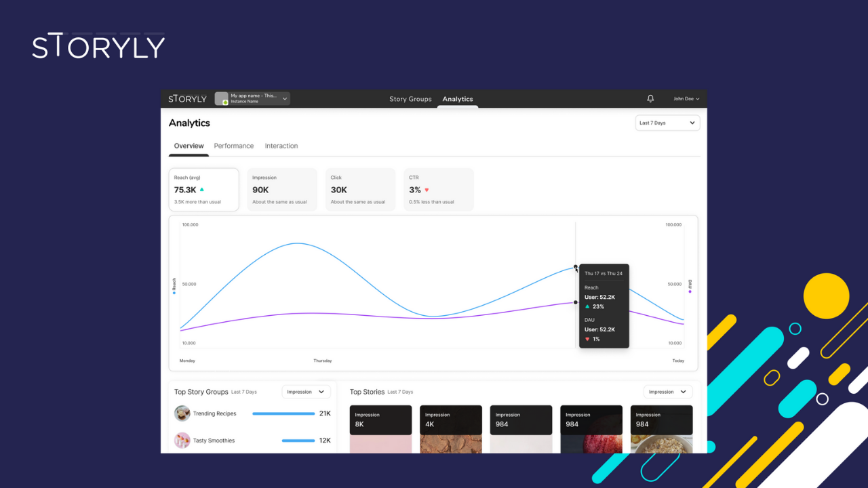
Task: Click the Tasty Smoothies group avatar
Action: [182, 441]
